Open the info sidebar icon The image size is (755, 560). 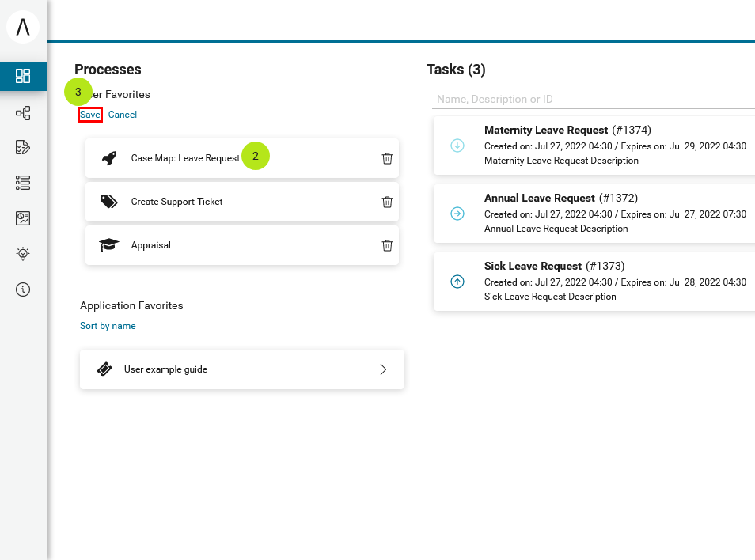coord(23,289)
